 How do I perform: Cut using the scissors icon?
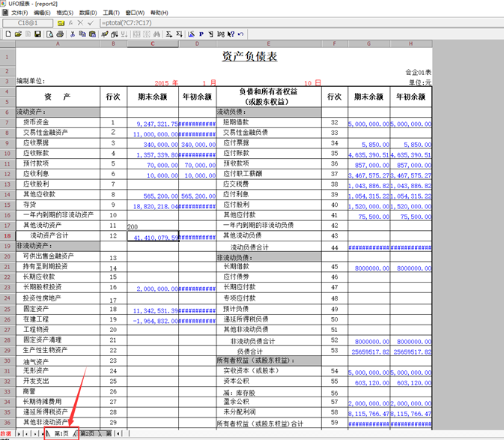coord(73,34)
